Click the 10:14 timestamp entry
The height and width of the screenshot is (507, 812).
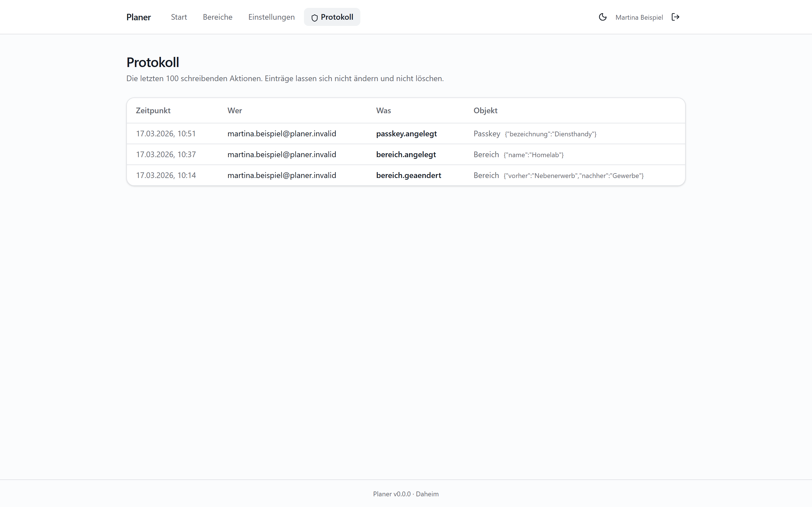(166, 175)
